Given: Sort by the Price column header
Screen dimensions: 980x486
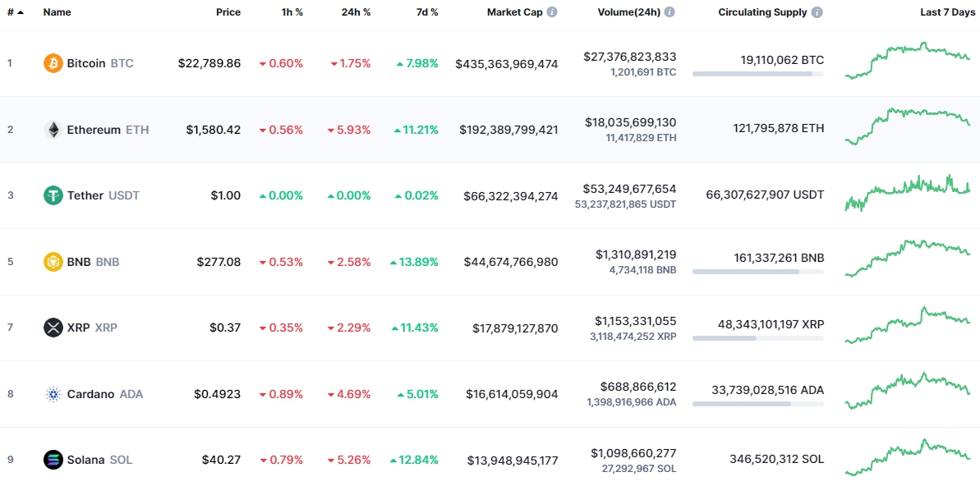Looking at the screenshot, I should 228,11.
